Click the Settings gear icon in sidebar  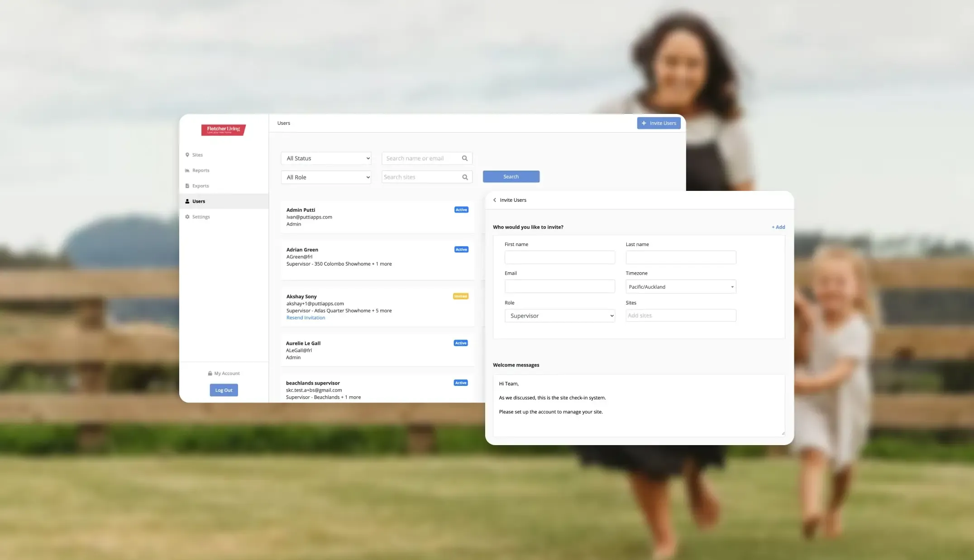(x=187, y=217)
